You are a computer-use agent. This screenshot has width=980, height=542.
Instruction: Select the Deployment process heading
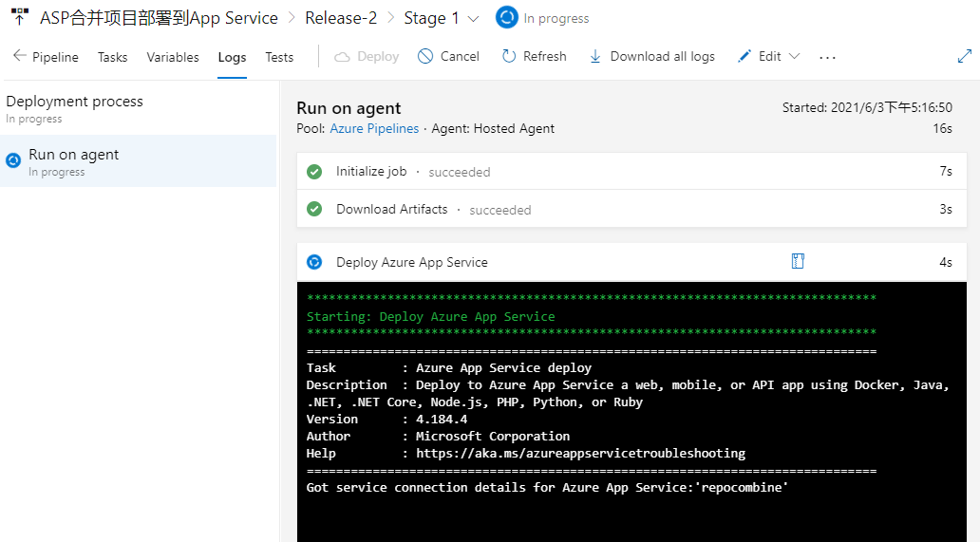coord(74,102)
